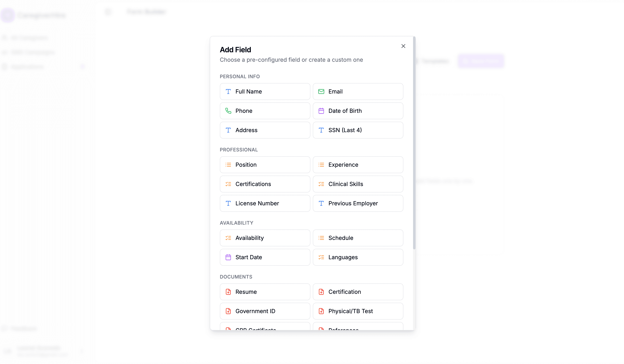Click the calendar icon on Start Date

click(228, 257)
